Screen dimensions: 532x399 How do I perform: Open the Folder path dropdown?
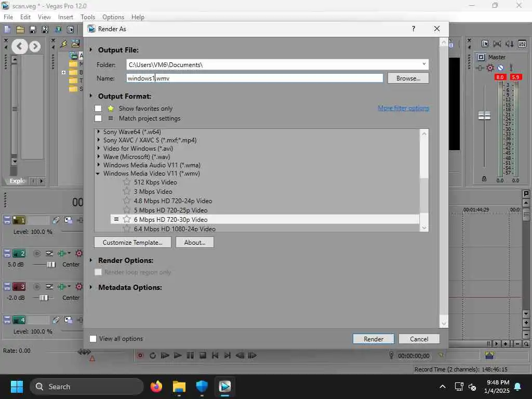click(424, 64)
